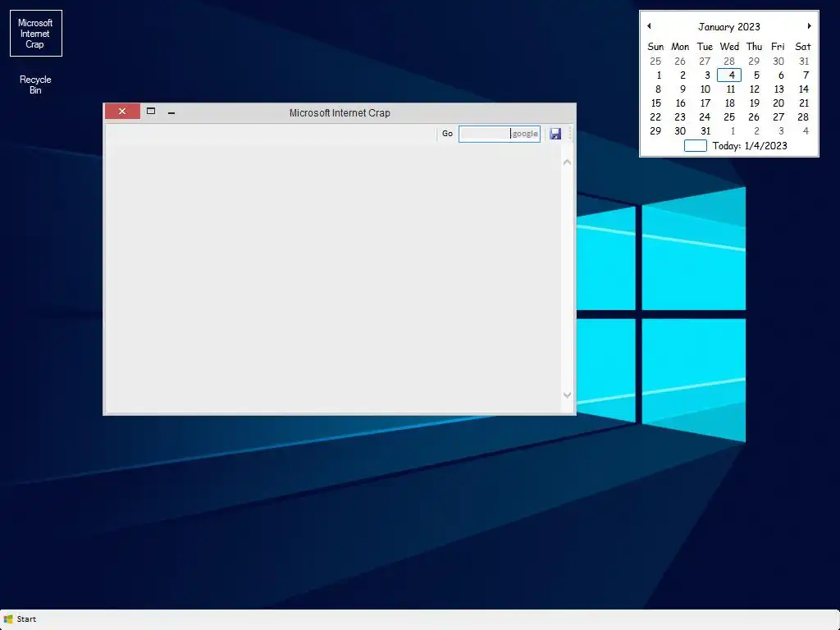840x630 pixels.
Task: Select January 4 in the calendar
Action: (x=729, y=75)
